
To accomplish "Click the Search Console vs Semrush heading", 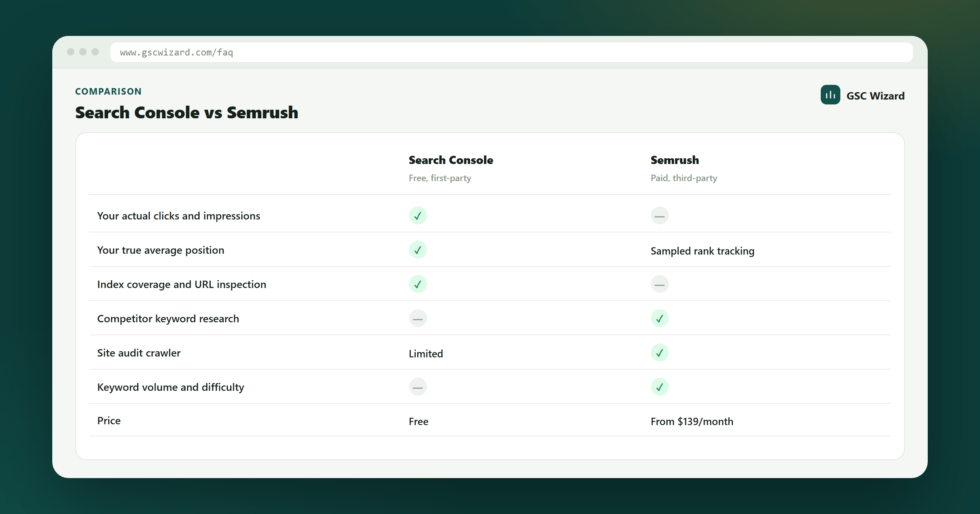I will [x=187, y=113].
